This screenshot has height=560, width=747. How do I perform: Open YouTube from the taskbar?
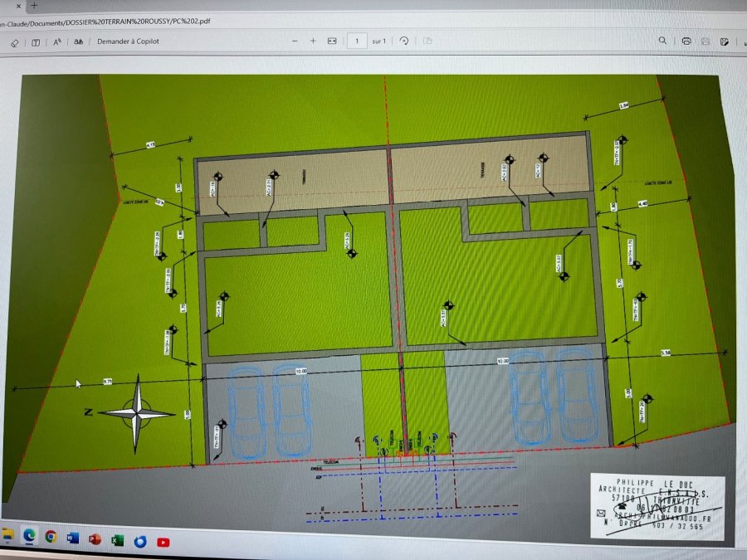click(x=163, y=543)
